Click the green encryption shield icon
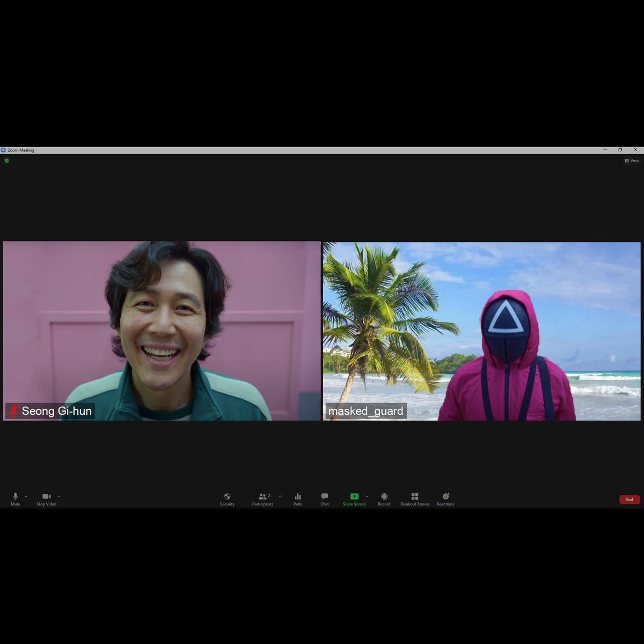This screenshot has width=644, height=644. 6,160
